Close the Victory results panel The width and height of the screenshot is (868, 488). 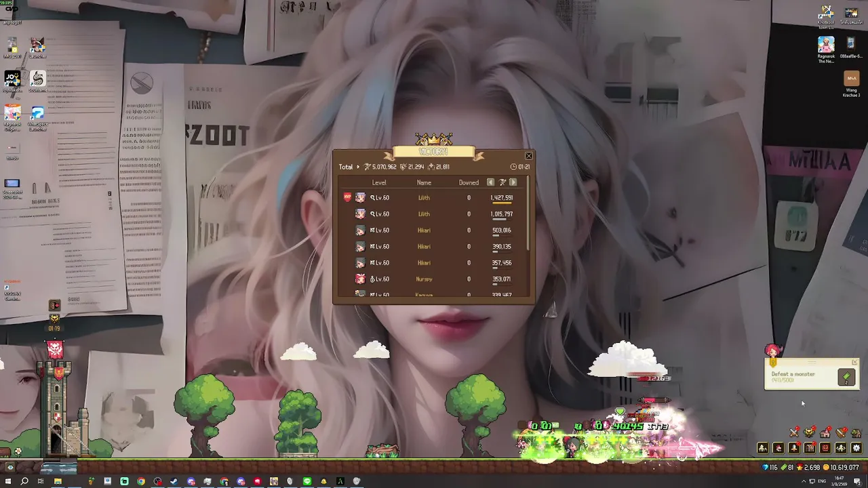[x=529, y=156]
